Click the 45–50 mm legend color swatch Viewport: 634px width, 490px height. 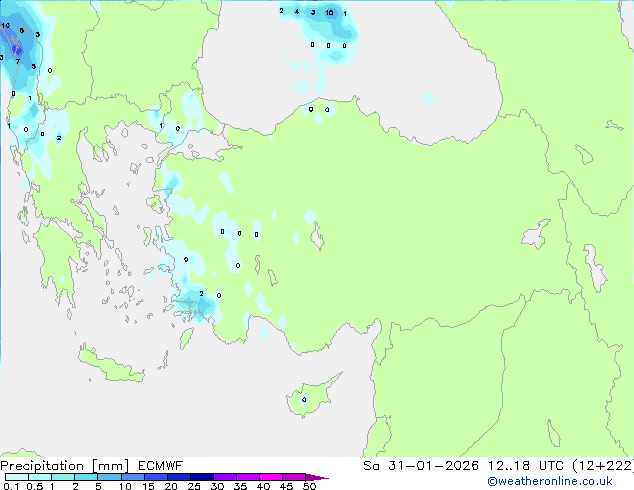pyautogui.click(x=294, y=477)
